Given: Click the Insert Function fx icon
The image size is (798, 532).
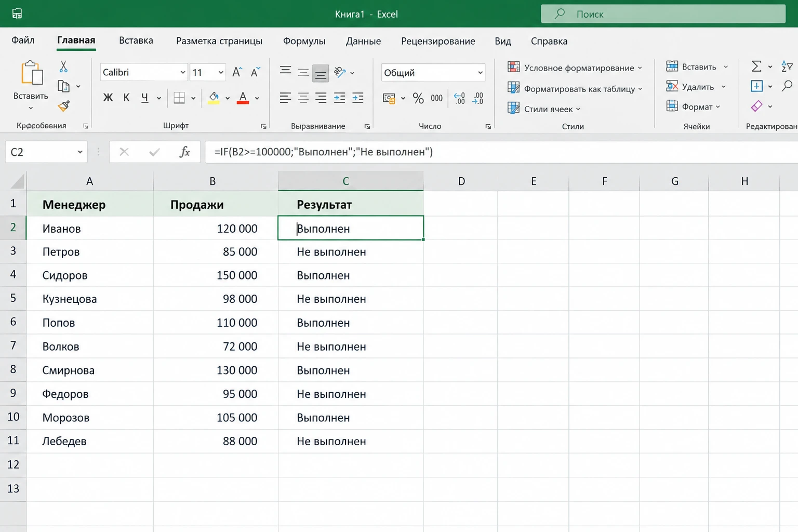Looking at the screenshot, I should [x=184, y=152].
